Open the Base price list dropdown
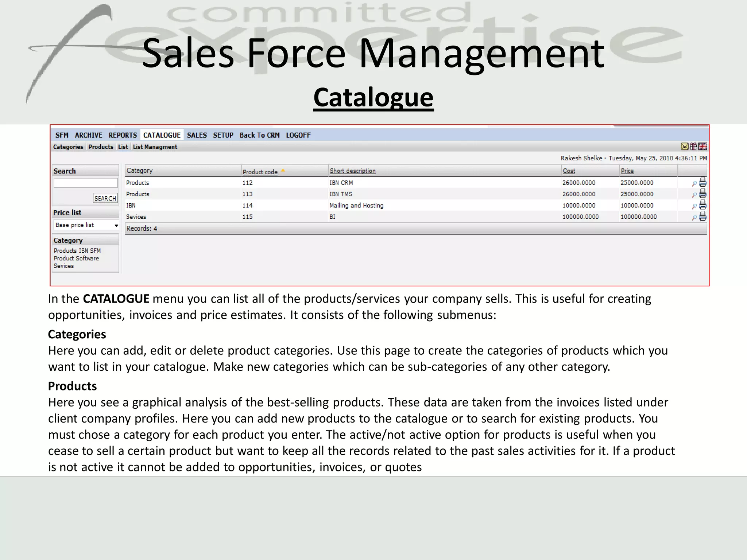The width and height of the screenshot is (747, 560). coord(86,225)
